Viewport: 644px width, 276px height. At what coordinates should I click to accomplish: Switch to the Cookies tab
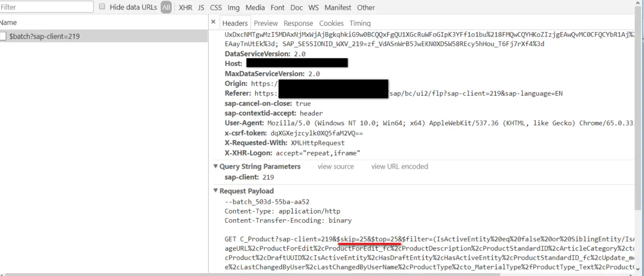[x=331, y=23]
